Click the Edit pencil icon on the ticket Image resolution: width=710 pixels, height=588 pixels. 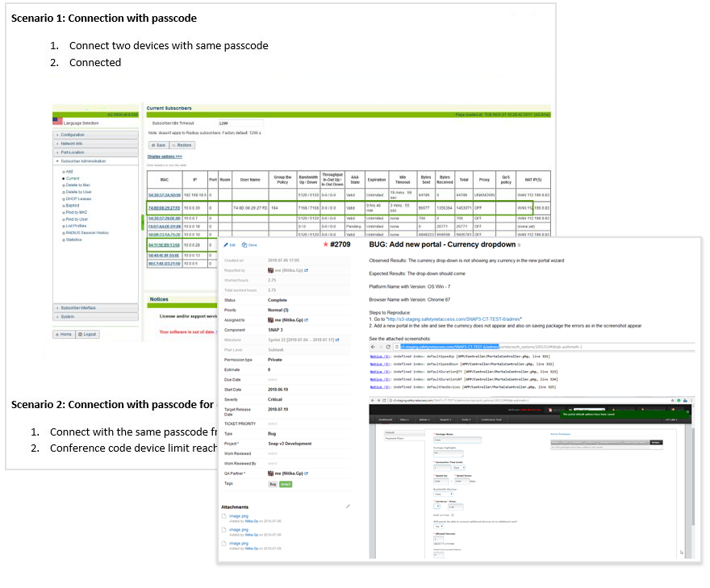pos(225,244)
